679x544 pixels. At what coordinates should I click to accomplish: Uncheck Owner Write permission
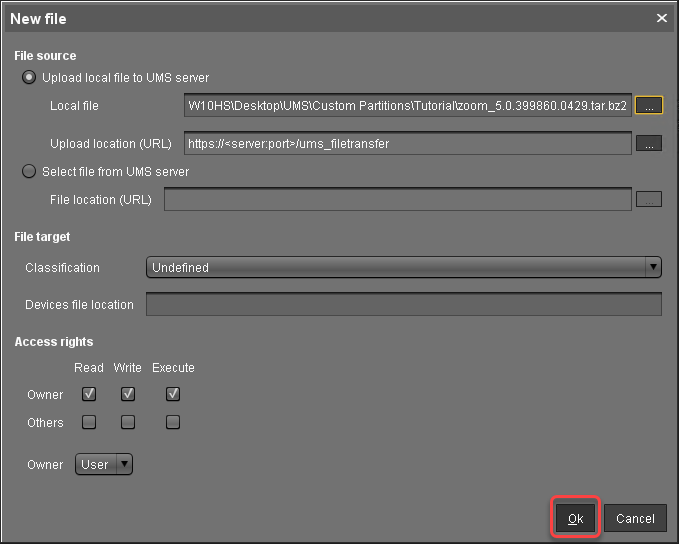[x=128, y=394]
